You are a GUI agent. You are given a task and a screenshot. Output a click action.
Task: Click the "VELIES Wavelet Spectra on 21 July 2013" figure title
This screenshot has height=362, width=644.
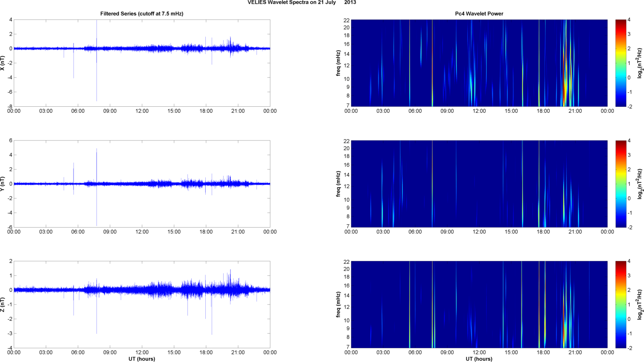point(302,3)
